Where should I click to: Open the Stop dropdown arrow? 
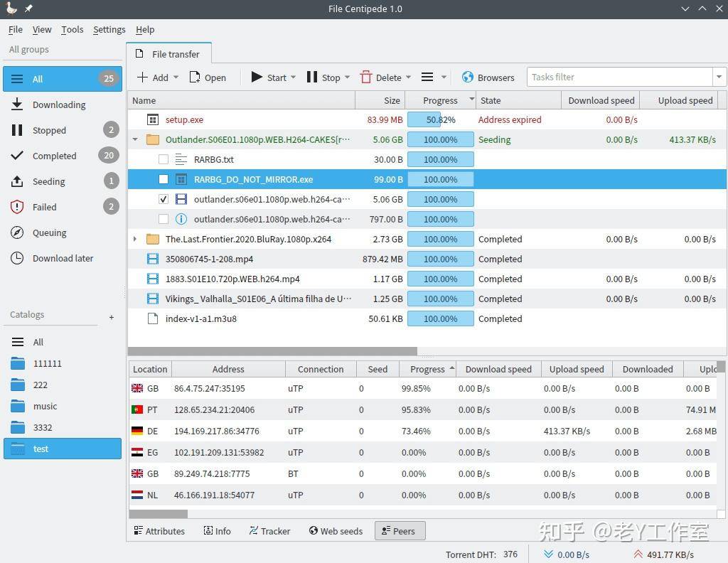[347, 77]
